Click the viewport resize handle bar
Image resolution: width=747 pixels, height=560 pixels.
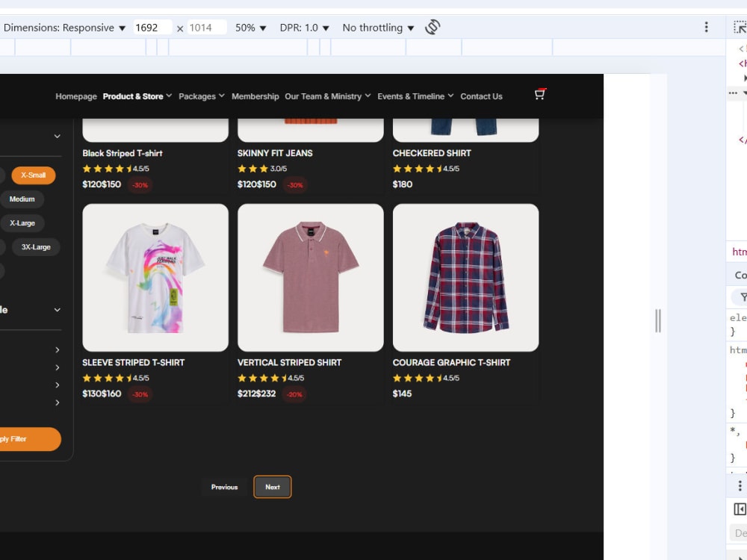coord(658,320)
